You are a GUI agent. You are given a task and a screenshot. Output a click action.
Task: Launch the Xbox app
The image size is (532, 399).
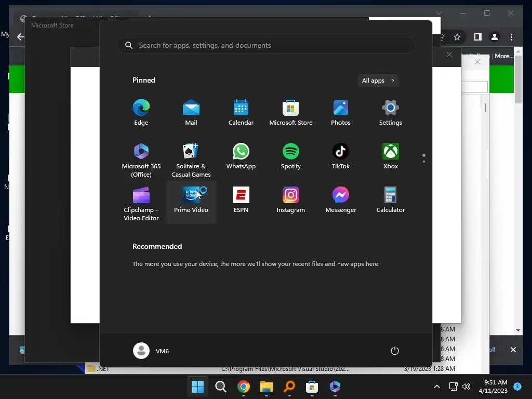click(x=391, y=156)
